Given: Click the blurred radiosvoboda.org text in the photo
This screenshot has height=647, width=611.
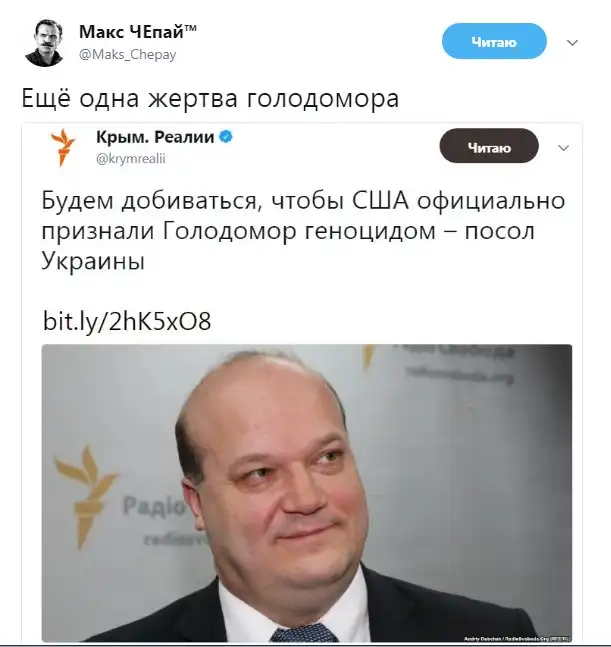Looking at the screenshot, I should pyautogui.click(x=460, y=376).
